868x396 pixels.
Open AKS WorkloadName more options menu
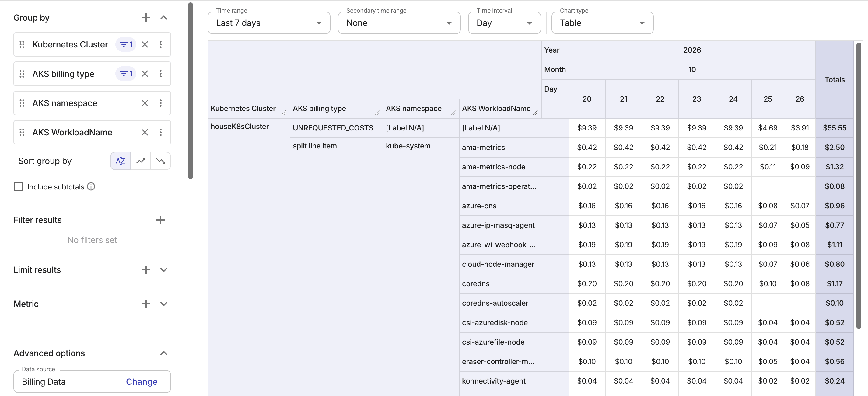point(161,132)
